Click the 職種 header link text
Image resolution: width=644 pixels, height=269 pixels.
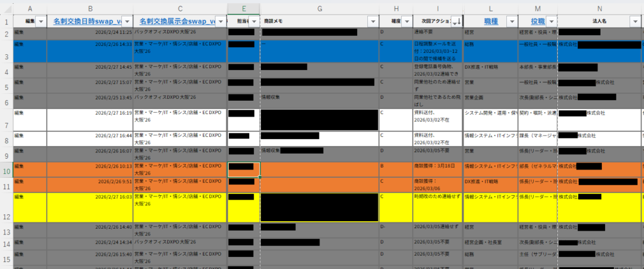[x=491, y=21]
